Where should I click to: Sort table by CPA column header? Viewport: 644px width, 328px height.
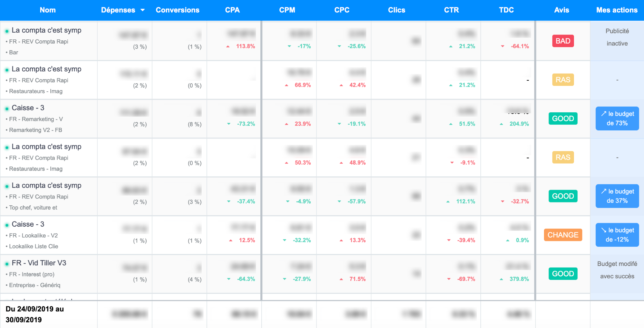click(232, 10)
